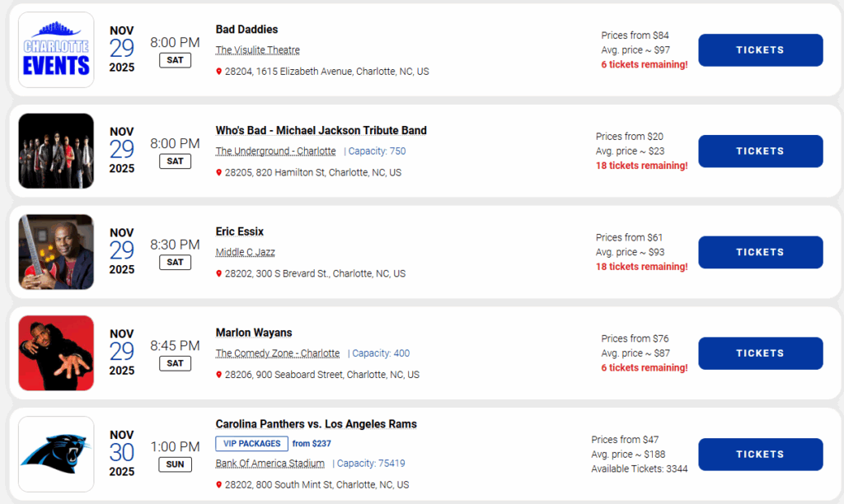This screenshot has height=504, width=844.
Task: Buy tickets for Eric Essix
Action: tap(760, 252)
